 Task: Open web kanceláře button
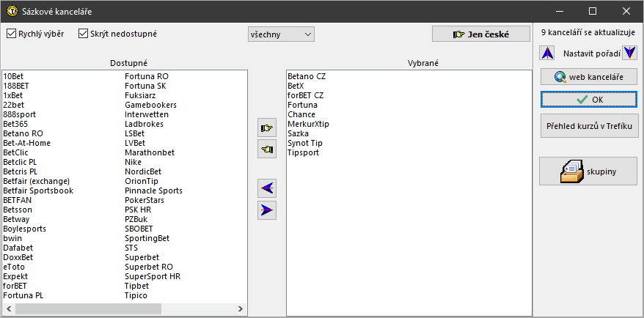589,77
